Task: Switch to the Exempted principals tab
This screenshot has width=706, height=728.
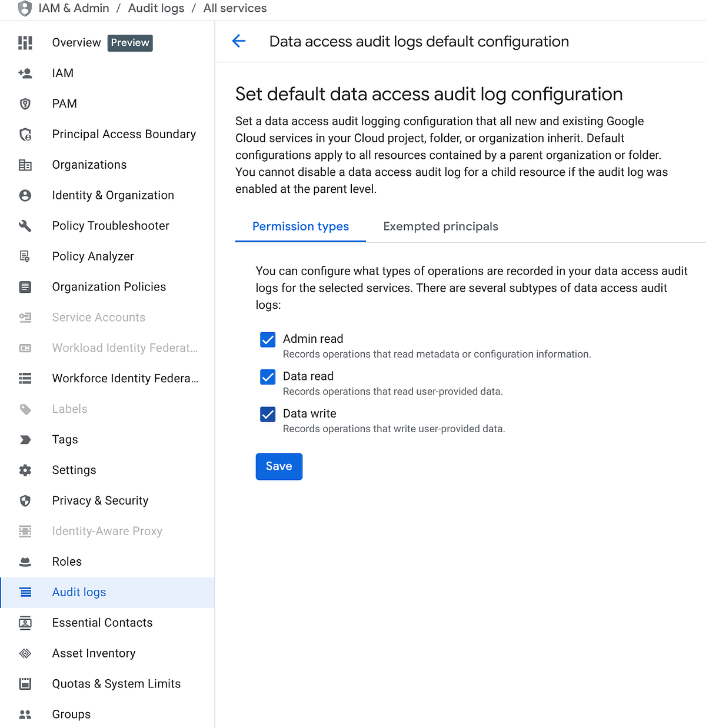Action: tap(440, 226)
